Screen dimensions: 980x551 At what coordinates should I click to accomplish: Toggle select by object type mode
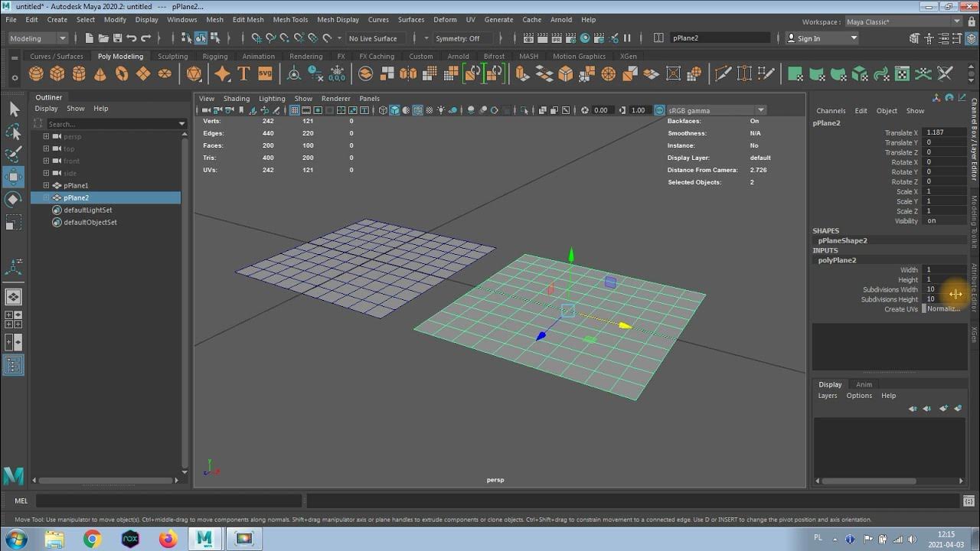200,37
